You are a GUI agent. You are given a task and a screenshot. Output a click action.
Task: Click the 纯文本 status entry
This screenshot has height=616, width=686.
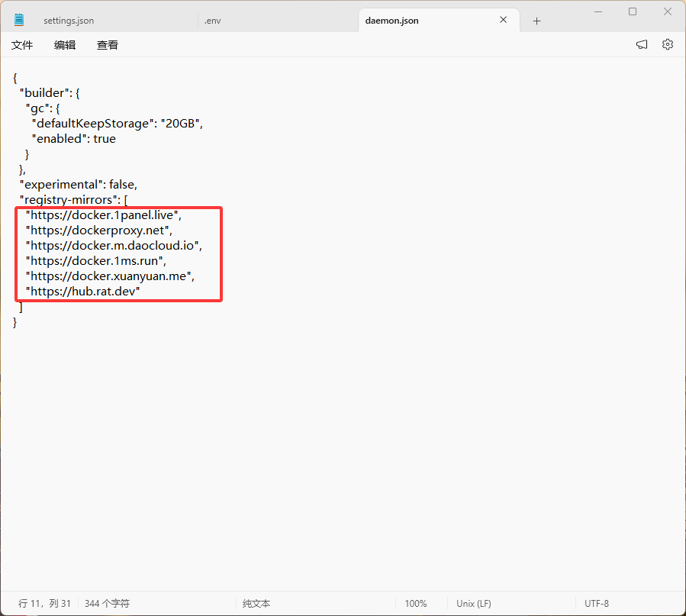point(256,603)
